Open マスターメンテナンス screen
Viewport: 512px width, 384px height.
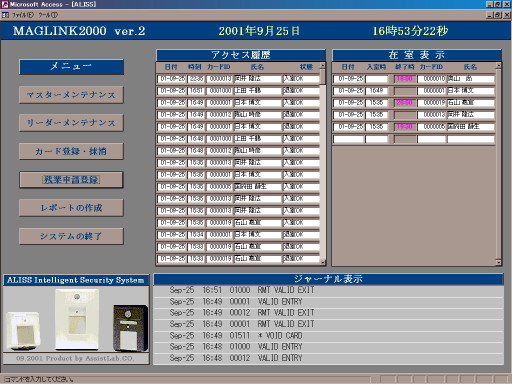(71, 95)
